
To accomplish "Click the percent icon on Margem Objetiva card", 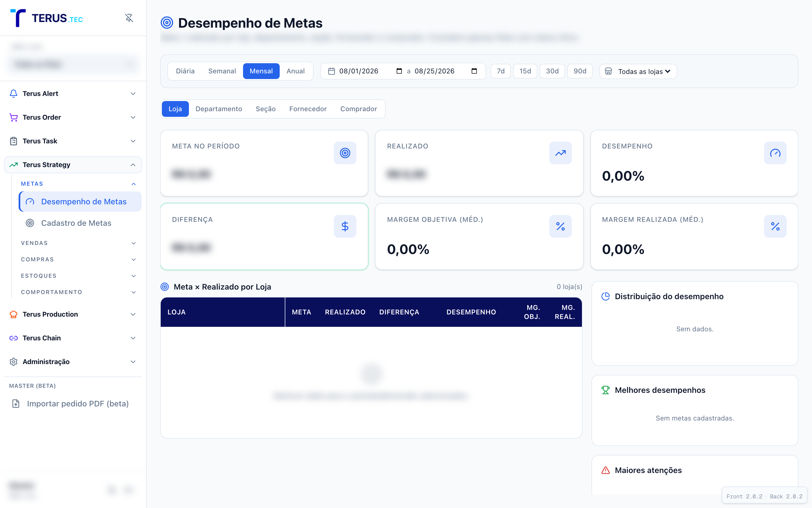I will (x=560, y=226).
